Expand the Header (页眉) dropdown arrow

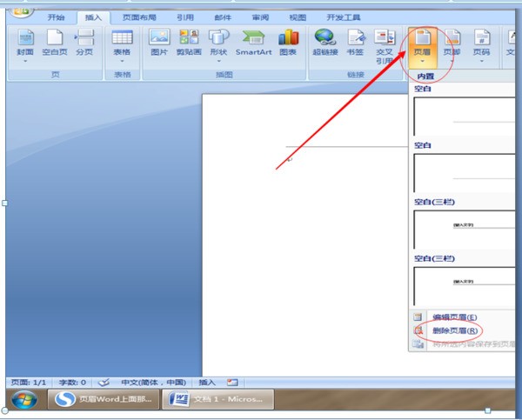pos(422,61)
